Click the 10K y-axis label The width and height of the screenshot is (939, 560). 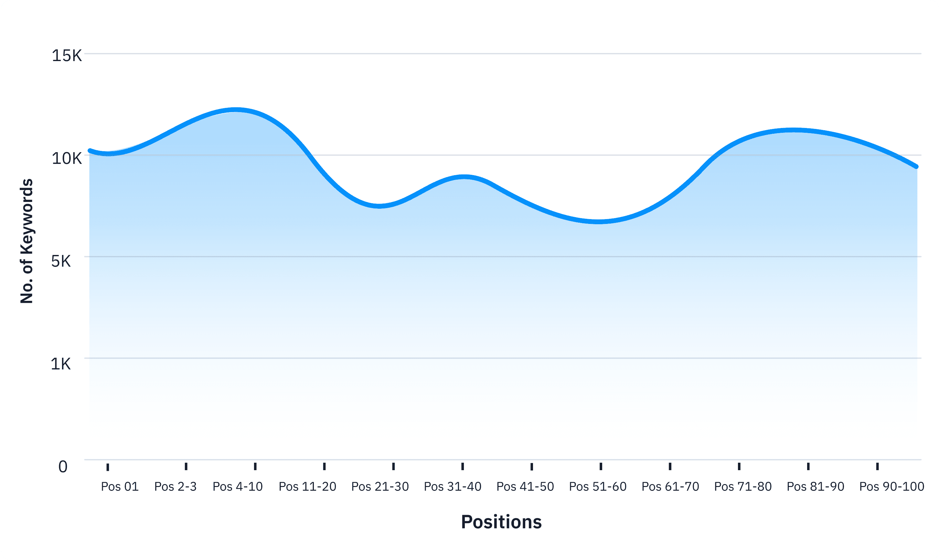[67, 158]
